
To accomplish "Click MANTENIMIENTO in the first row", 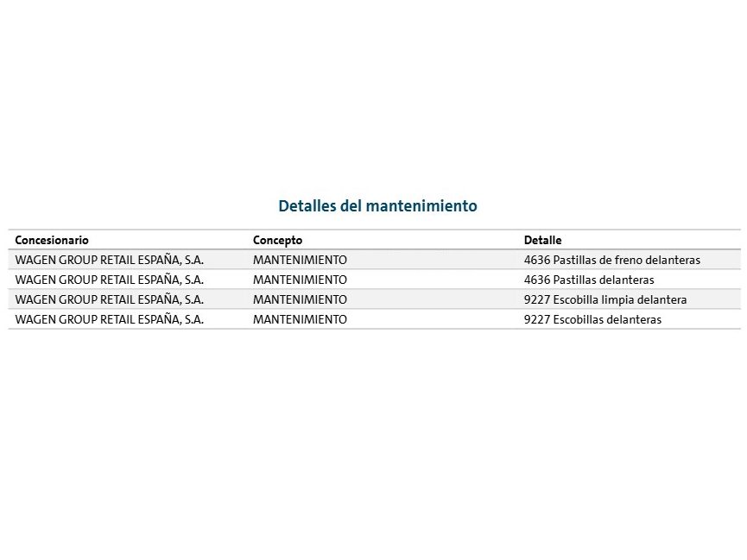I will click(x=300, y=260).
